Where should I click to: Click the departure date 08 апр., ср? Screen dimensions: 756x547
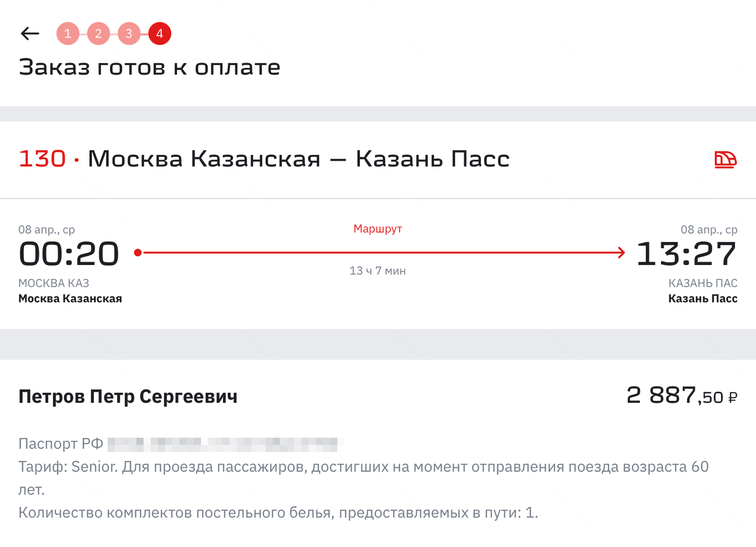tap(46, 230)
